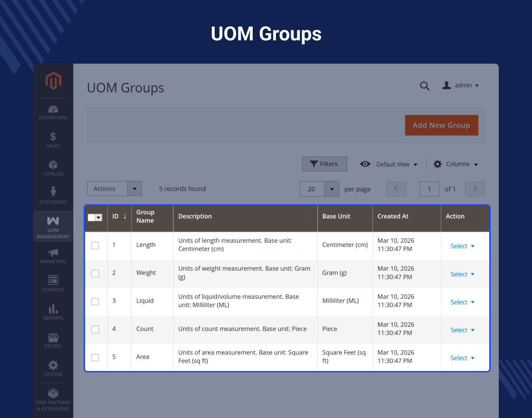The height and width of the screenshot is (418, 532).
Task: Click the Square Feet (sq ft) base unit cell
Action: coord(344,357)
